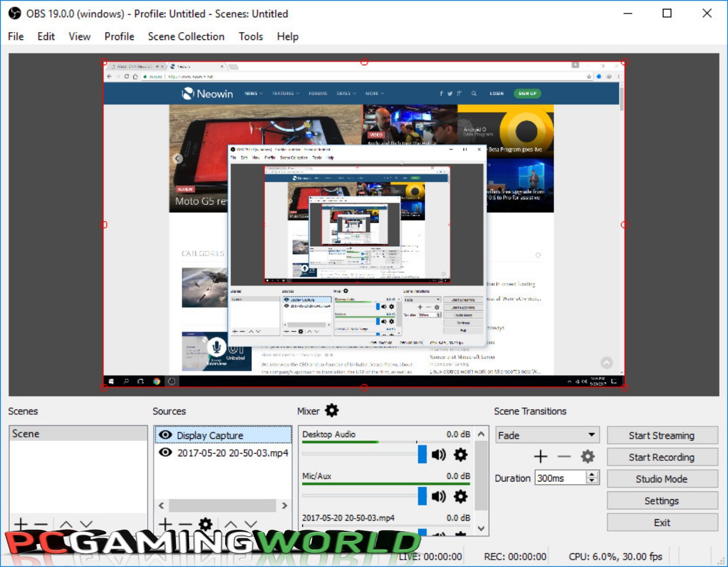728x567 pixels.
Task: Mute the Desktop Audio speaker icon
Action: [439, 455]
